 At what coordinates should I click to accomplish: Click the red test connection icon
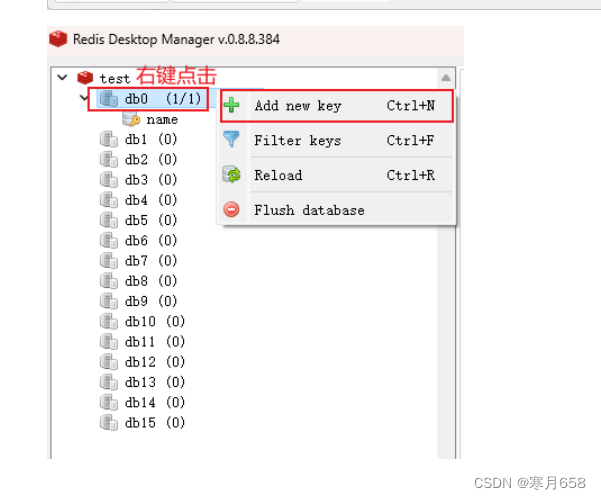click(85, 78)
